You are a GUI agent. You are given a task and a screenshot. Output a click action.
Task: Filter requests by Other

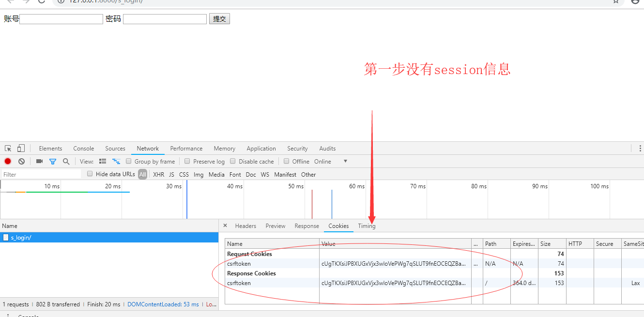[308, 175]
